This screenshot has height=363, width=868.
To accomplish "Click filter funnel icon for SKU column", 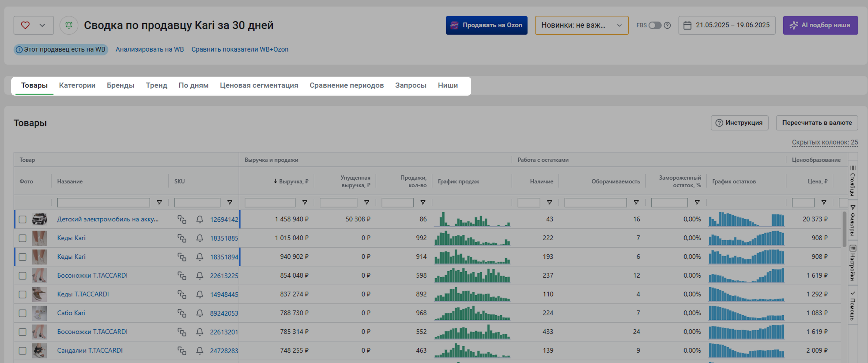I will pyautogui.click(x=230, y=202).
